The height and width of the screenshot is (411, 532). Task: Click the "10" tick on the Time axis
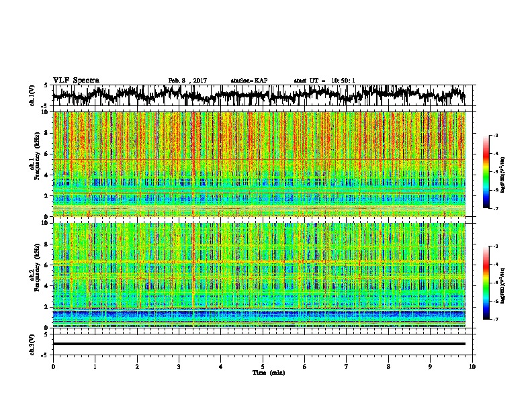(472, 367)
